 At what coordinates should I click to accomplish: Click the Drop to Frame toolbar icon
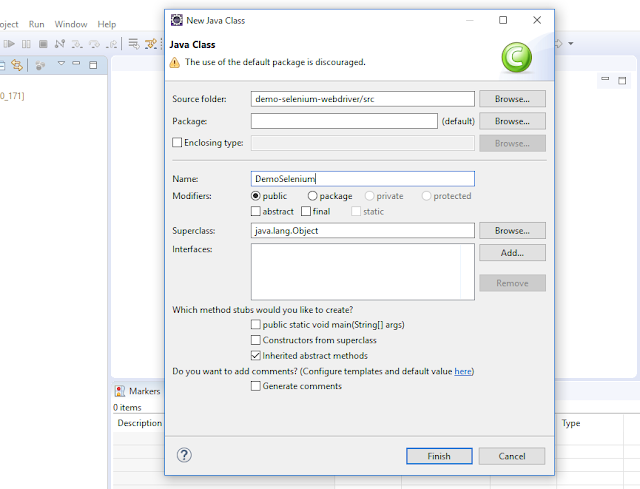[133, 44]
